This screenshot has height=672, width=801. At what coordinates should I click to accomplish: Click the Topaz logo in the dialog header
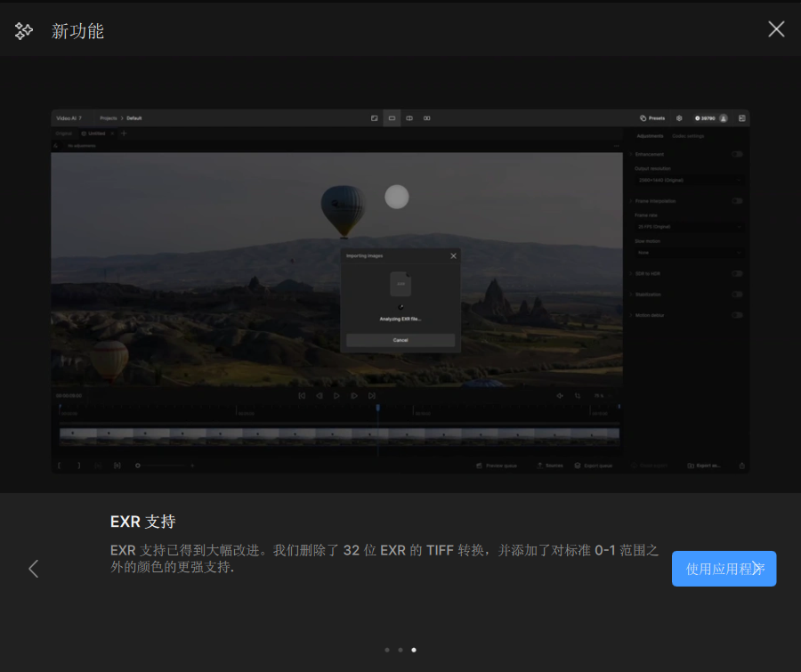click(23, 29)
